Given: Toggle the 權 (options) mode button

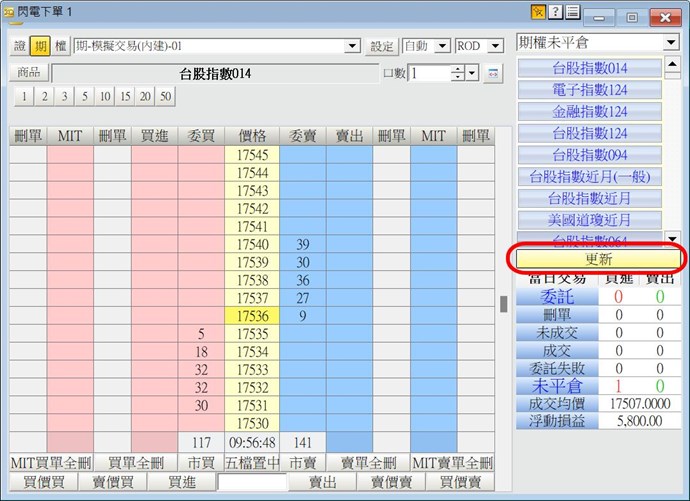Looking at the screenshot, I should click(60, 46).
